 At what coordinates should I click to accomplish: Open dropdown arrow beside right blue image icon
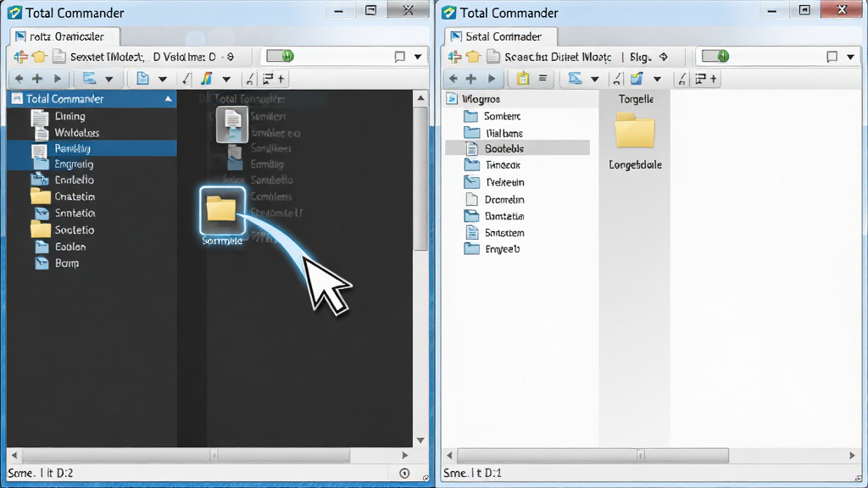point(594,79)
